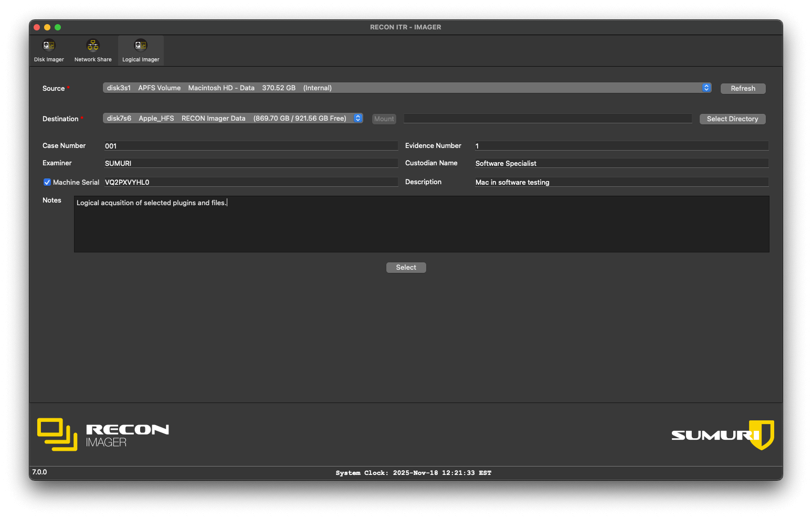Switch to the Logical Imager tool
The width and height of the screenshot is (812, 519).
click(141, 50)
